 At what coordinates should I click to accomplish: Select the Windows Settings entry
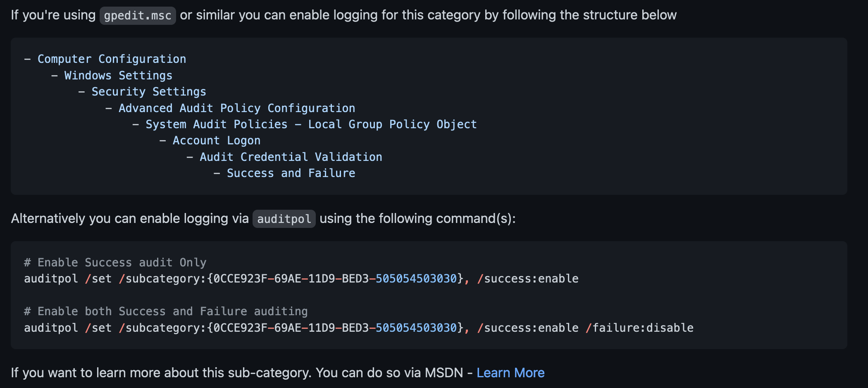pos(118,76)
